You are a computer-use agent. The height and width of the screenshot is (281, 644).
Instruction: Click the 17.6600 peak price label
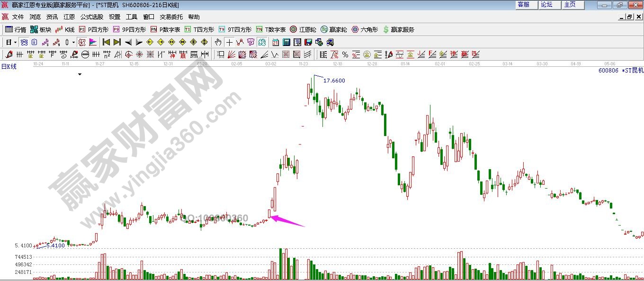[334, 81]
